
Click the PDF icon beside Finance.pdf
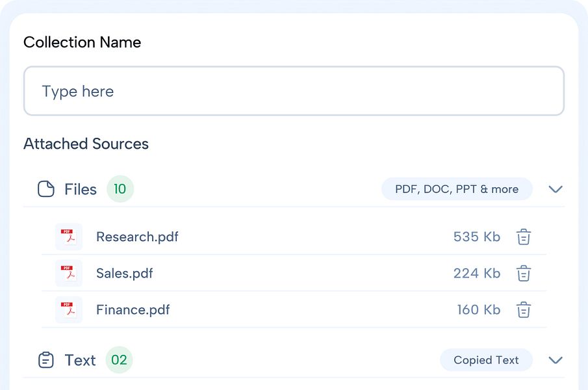[69, 310]
